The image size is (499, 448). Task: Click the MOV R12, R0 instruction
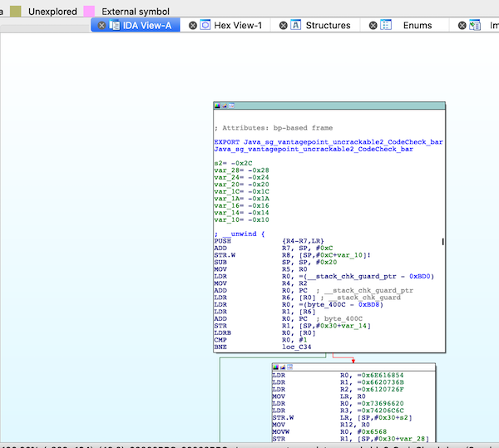pyautogui.click(x=321, y=425)
